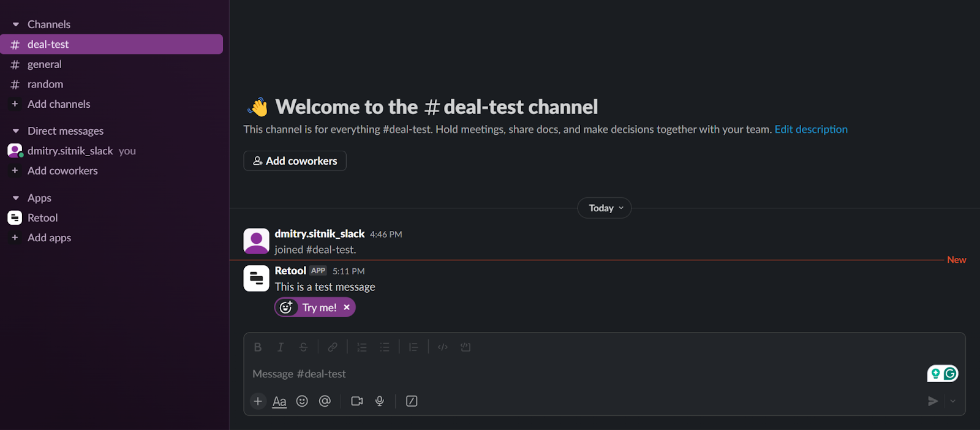
Task: Toggle the Aa formatting toolbar visibility
Action: click(279, 401)
